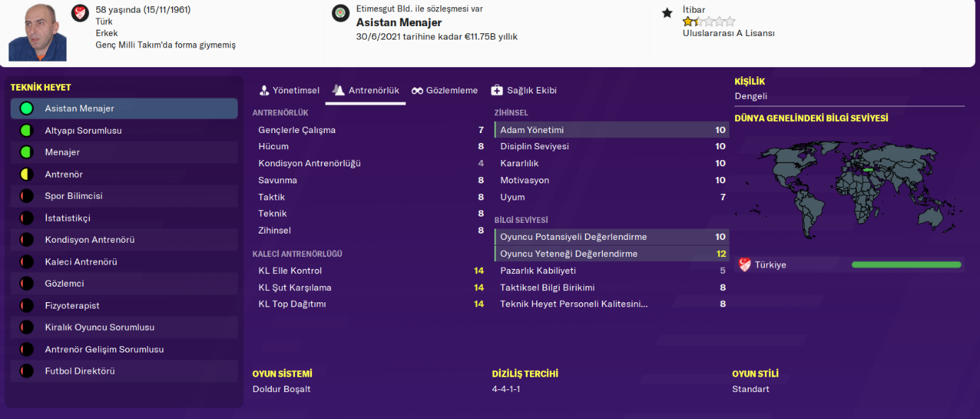Select Fizyoterapist in the role list
The height and width of the screenshot is (419, 980).
(x=72, y=306)
